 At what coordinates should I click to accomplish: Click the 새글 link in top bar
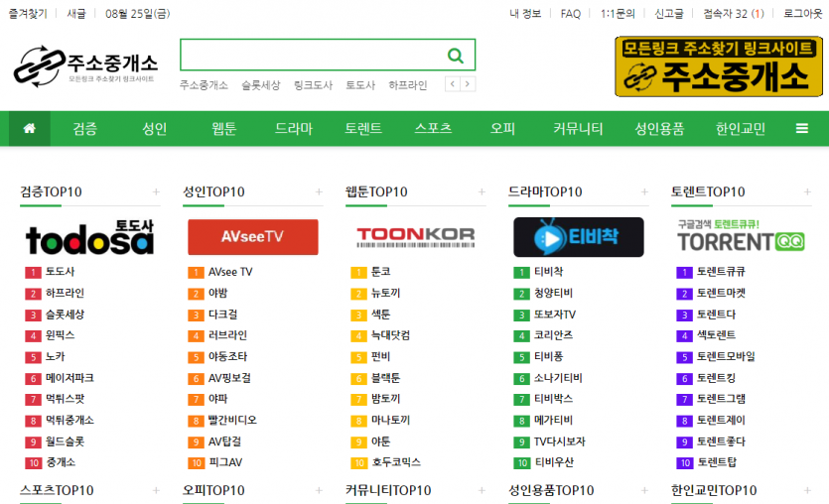pos(76,14)
